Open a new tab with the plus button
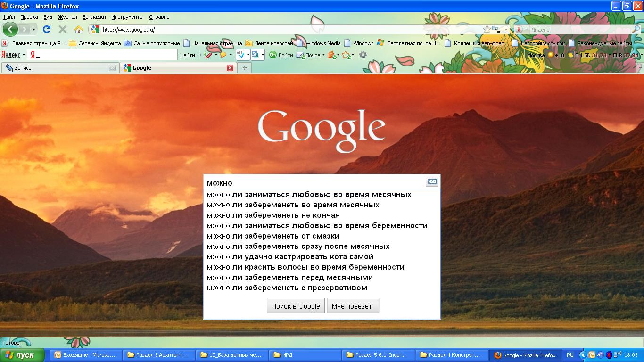The height and width of the screenshot is (362, 644). (244, 68)
